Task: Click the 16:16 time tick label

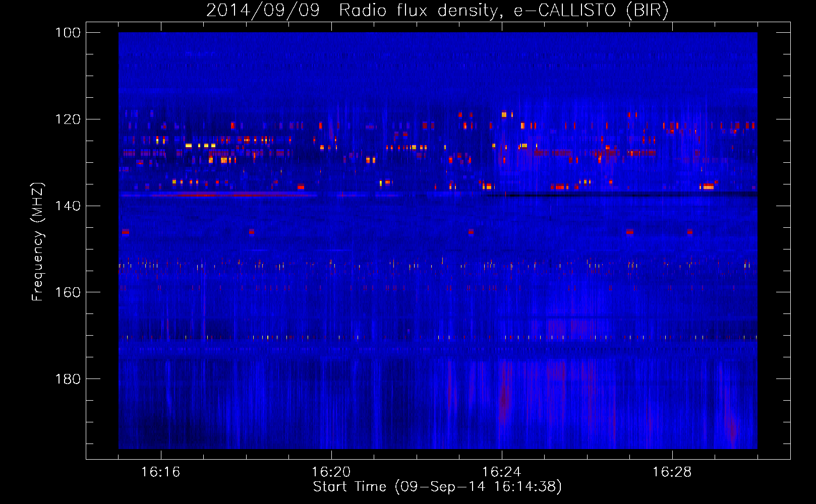Action: point(161,472)
